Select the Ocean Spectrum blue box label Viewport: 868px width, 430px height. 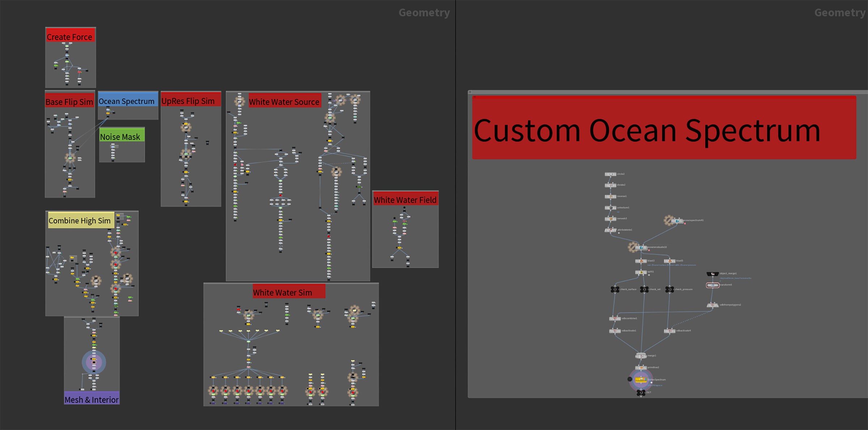coord(127,101)
